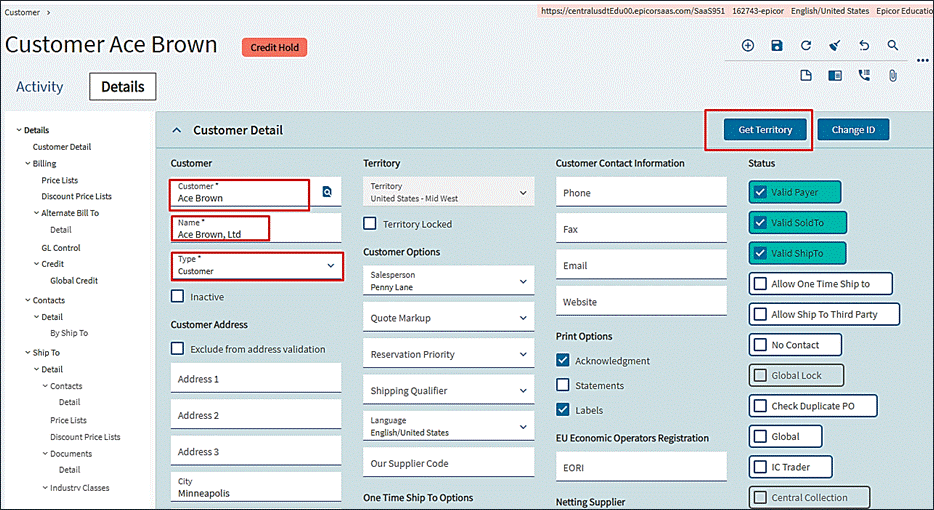Viewport: 934px width, 510px height.
Task: Click the Fax input field
Action: [x=641, y=228]
